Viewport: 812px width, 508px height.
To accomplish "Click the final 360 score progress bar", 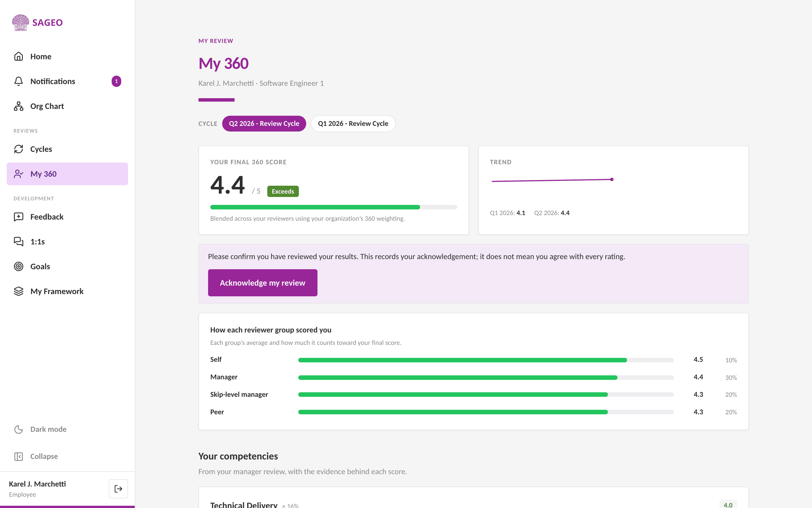I will click(334, 207).
